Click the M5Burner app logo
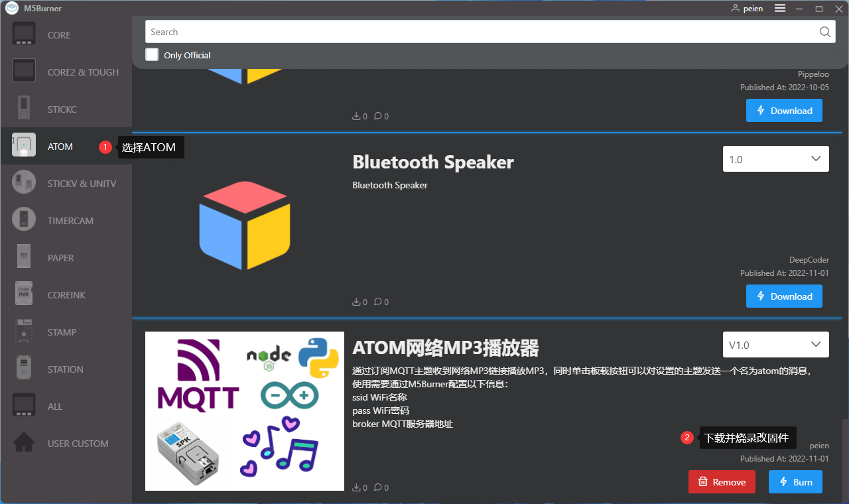Screen dimensions: 849x504 click(x=12, y=9)
